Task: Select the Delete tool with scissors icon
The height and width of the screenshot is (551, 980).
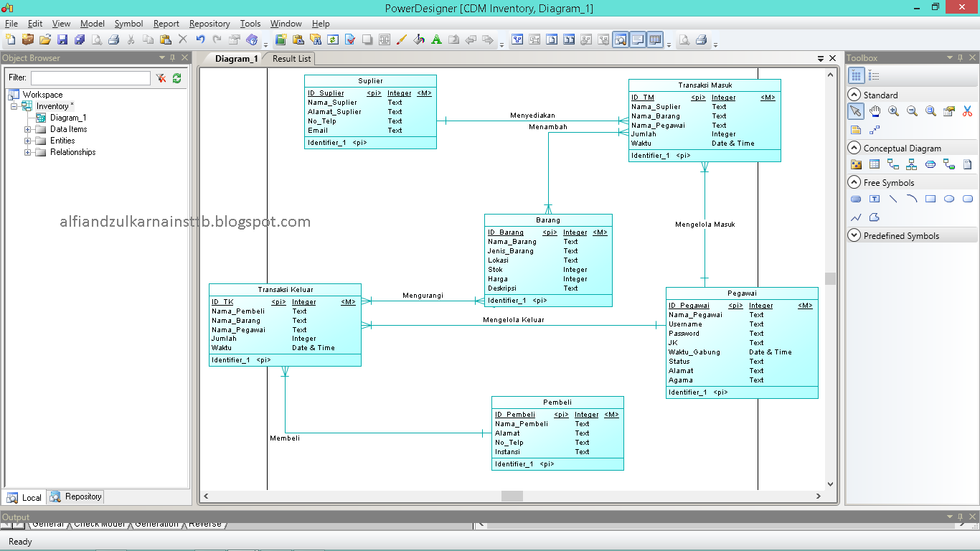Action: (x=967, y=110)
